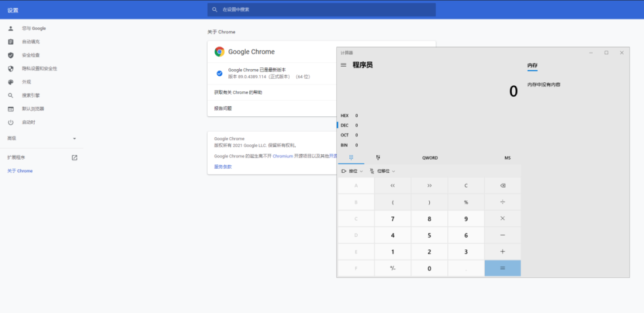644x313 pixels.
Task: Click digit 1 on Calculator keypad
Action: click(392, 252)
